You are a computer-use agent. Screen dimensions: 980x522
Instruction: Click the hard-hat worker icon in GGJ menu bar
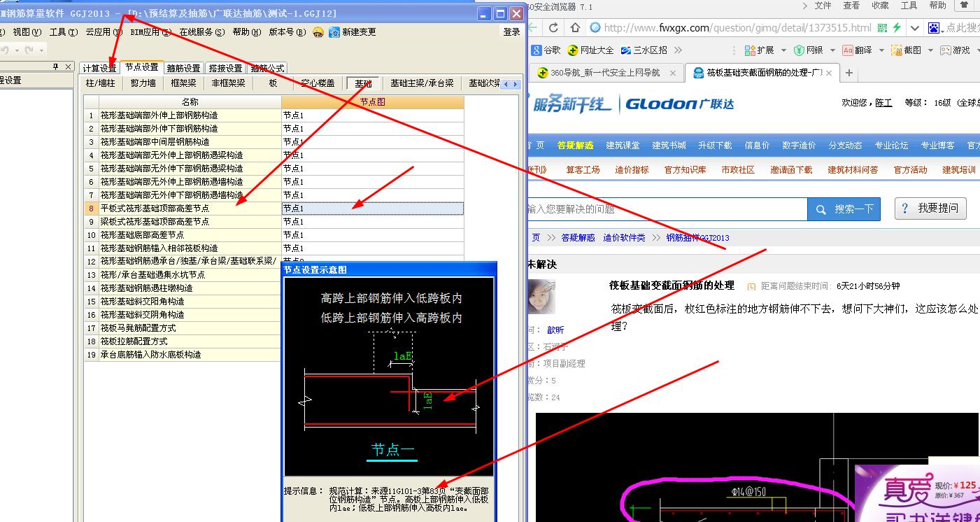click(318, 32)
